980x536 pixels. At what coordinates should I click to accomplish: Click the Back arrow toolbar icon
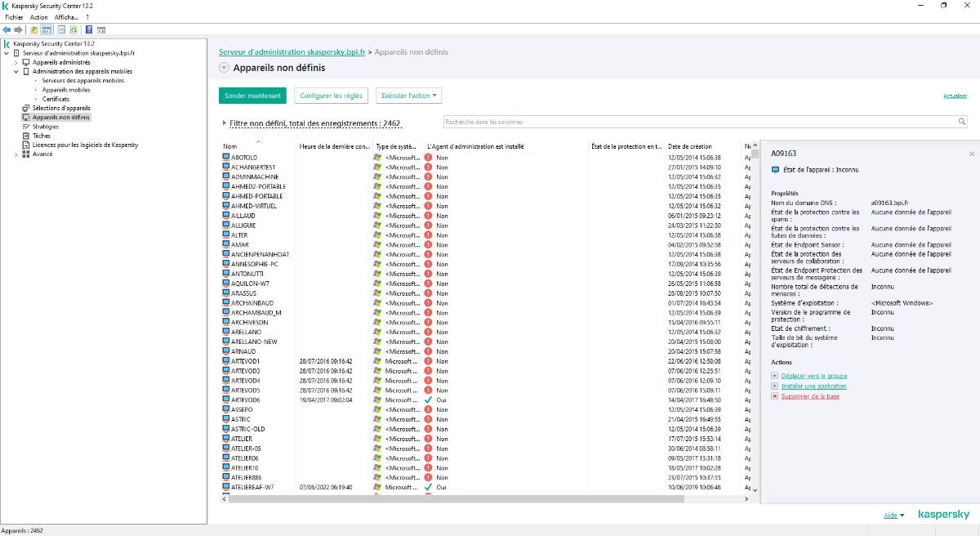click(x=7, y=29)
